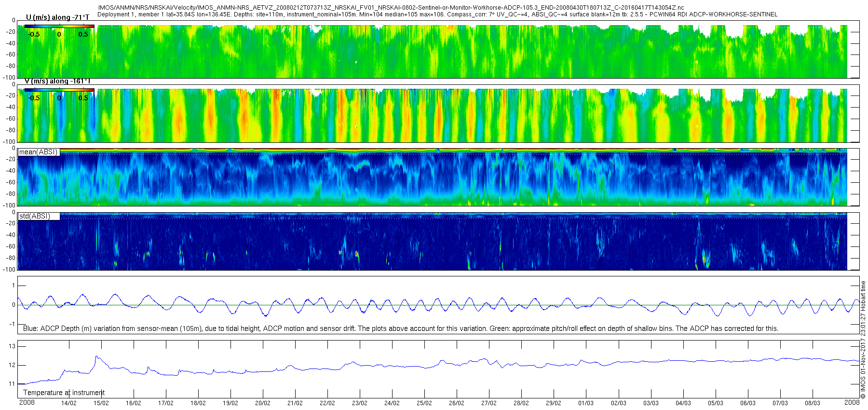This screenshot has height=410, width=868.
Task: Click the '24/02' date tick label
Action: click(x=392, y=403)
